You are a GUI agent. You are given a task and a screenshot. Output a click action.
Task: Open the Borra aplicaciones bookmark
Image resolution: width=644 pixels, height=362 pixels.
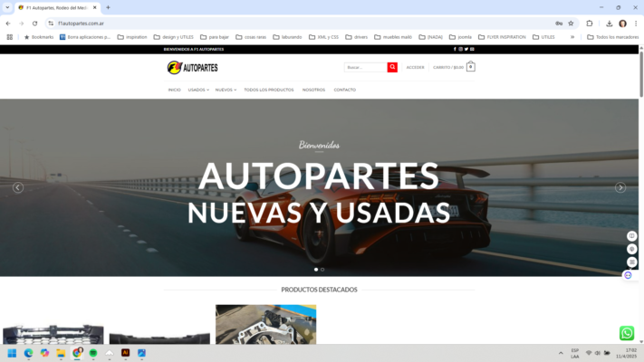pyautogui.click(x=85, y=37)
